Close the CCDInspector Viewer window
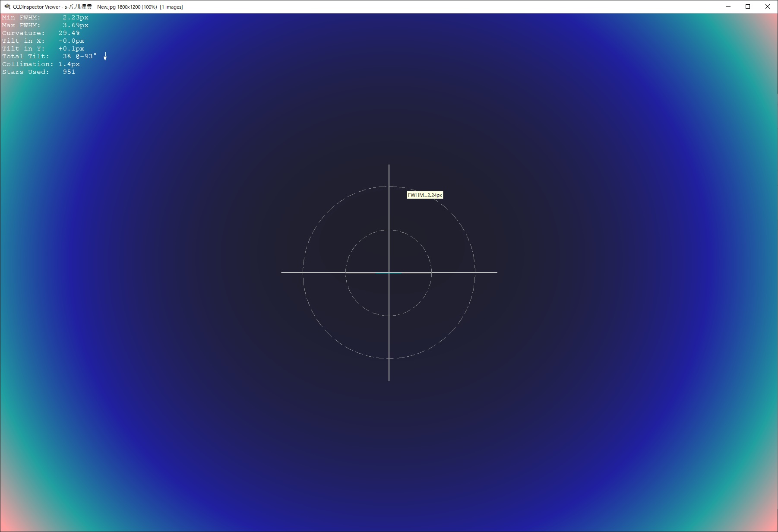This screenshot has height=532, width=778. 767,7
